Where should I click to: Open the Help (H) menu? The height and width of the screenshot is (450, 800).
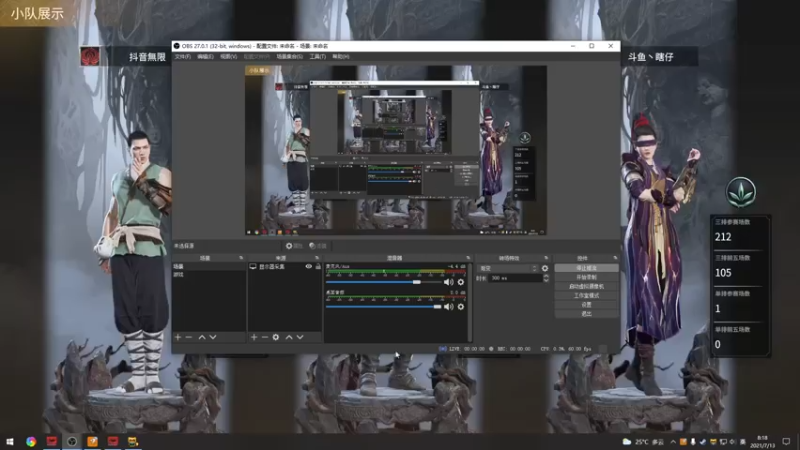341,57
